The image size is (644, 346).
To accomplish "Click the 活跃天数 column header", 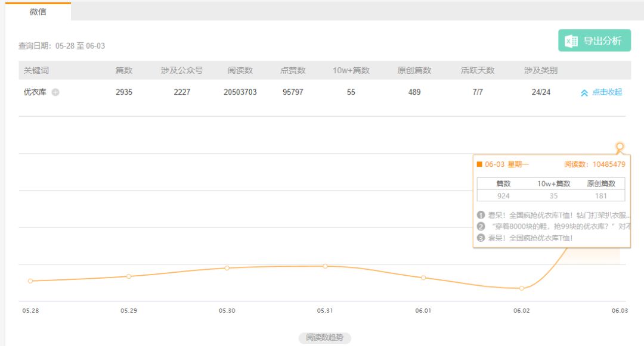I will pos(478,70).
